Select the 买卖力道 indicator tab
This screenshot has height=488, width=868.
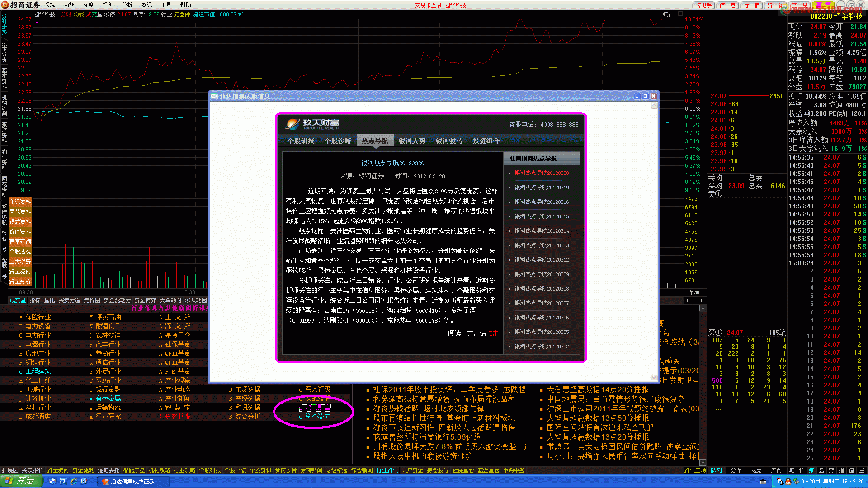pos(69,300)
